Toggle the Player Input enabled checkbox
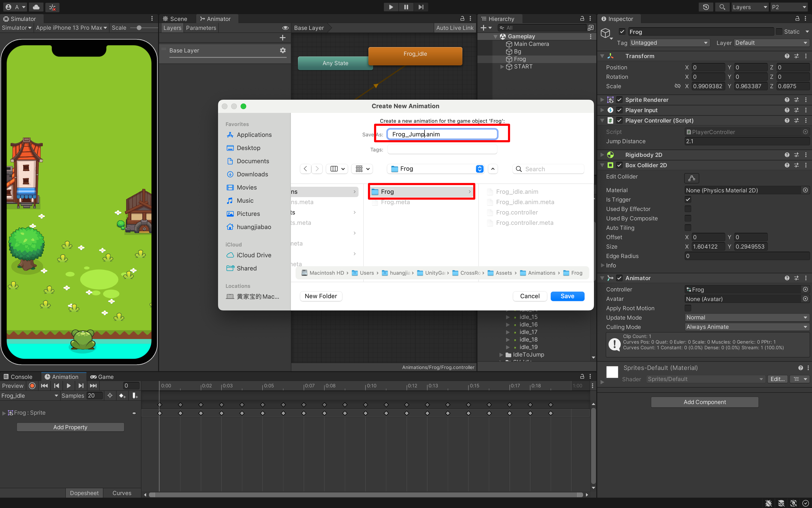 [619, 110]
